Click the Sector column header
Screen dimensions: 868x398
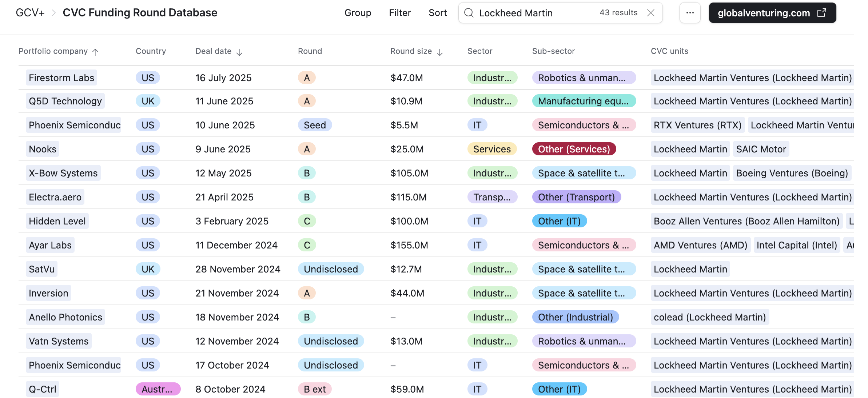[x=479, y=51]
